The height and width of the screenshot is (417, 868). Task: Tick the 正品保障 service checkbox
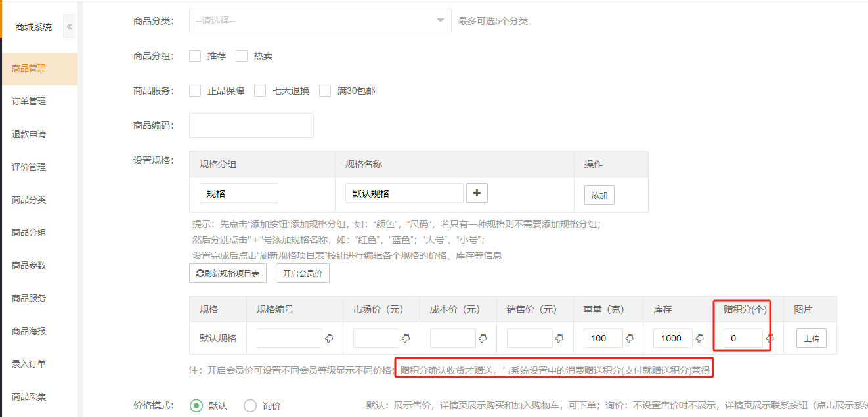[x=195, y=91]
